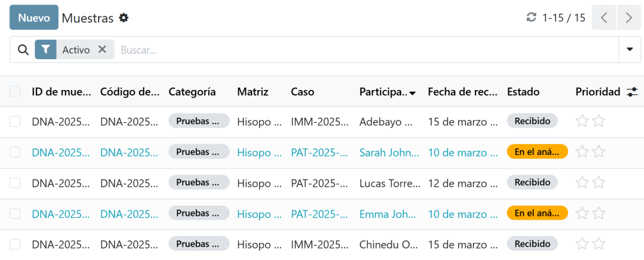Open the optional columns adjustment menu
The width and height of the screenshot is (644, 260).
click(x=632, y=92)
